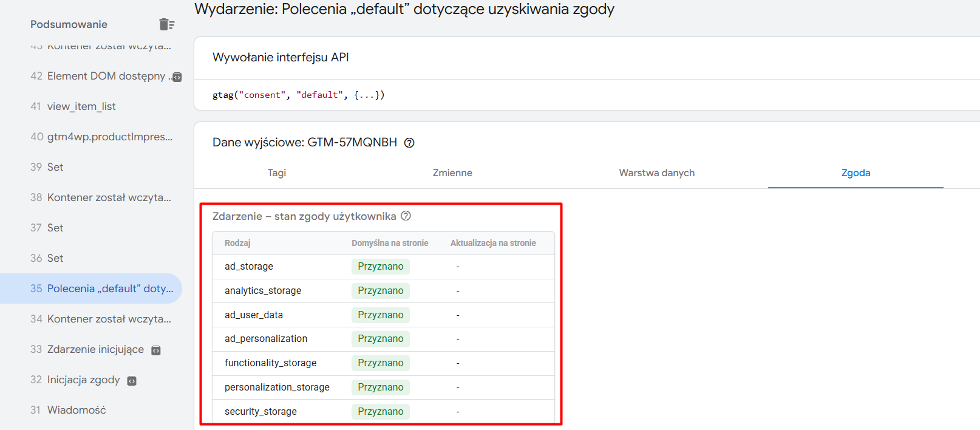Viewport: 980px width, 430px height.
Task: Open event 38 Kontener został wczytany
Action: pos(91,197)
